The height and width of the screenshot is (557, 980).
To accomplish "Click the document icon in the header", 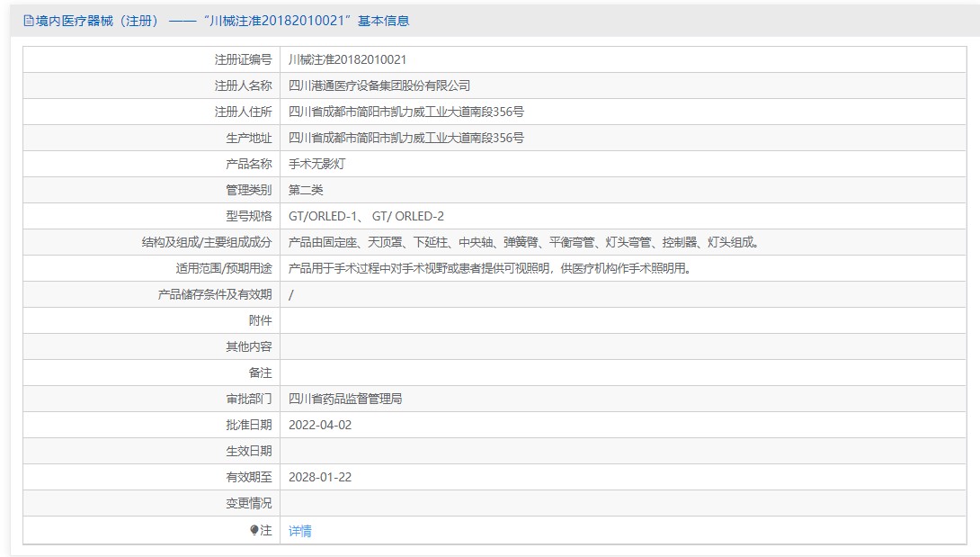I will coord(28,21).
